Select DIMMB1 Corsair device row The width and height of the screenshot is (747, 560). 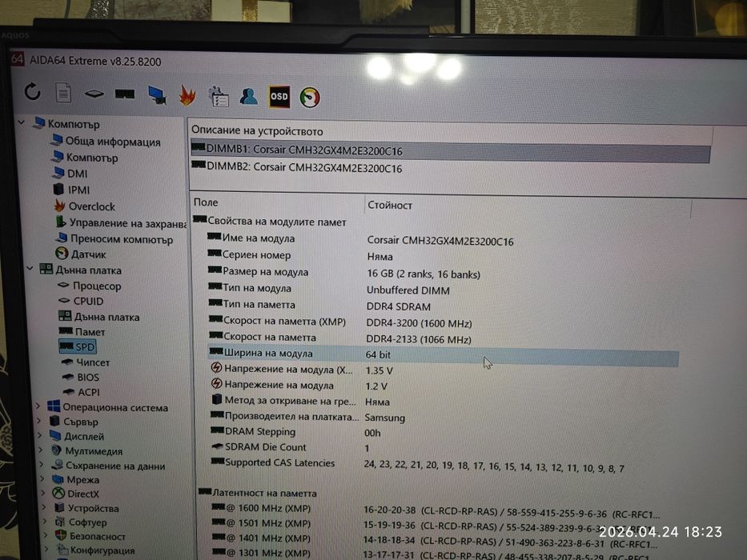(450, 150)
